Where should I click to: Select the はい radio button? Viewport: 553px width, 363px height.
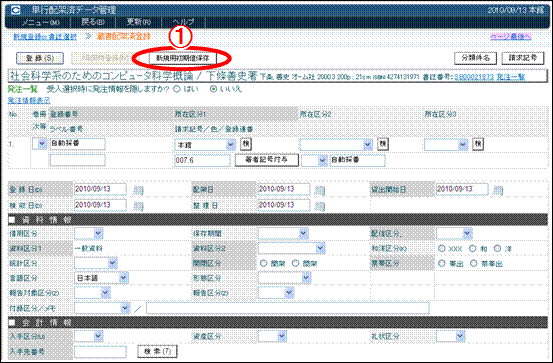click(177, 89)
